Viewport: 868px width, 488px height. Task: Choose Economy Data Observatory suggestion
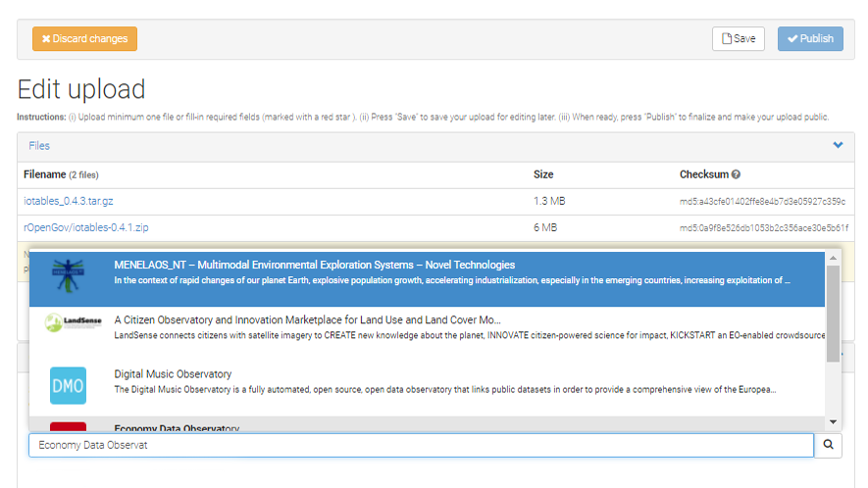pyautogui.click(x=427, y=424)
